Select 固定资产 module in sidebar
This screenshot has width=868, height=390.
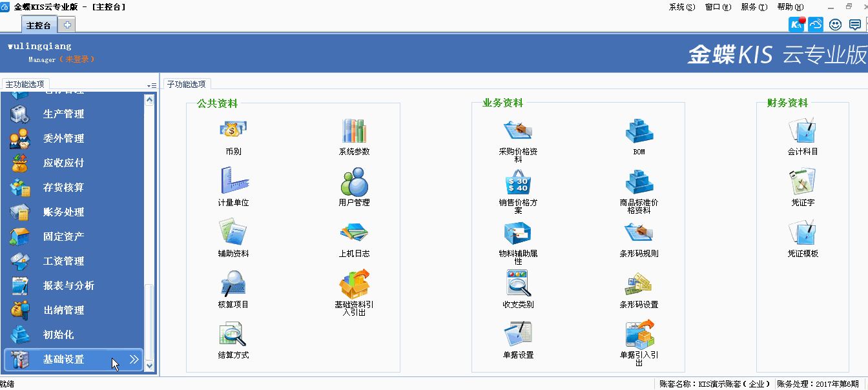pos(63,237)
